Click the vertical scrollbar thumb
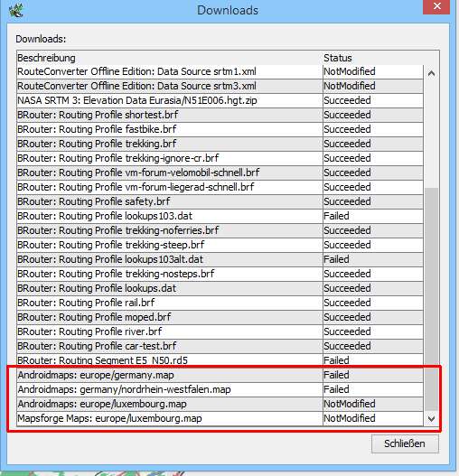Image resolution: width=459 pixels, height=476 pixels. point(431,299)
